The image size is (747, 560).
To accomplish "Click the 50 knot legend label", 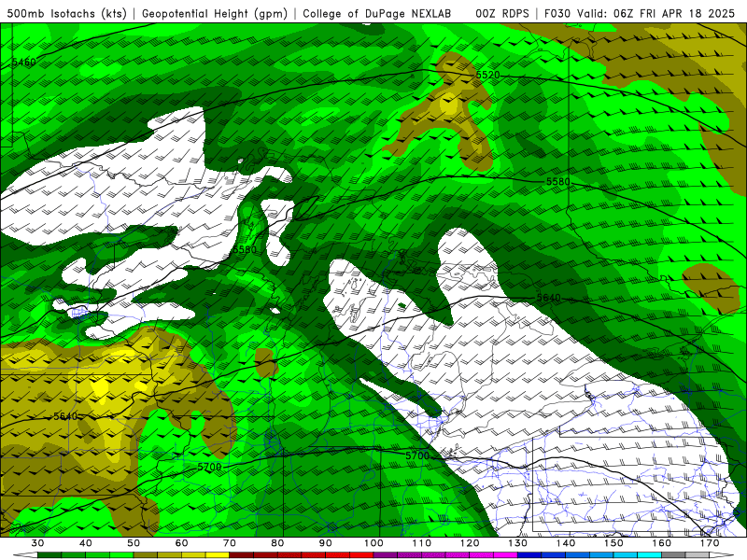I will pyautogui.click(x=134, y=543).
